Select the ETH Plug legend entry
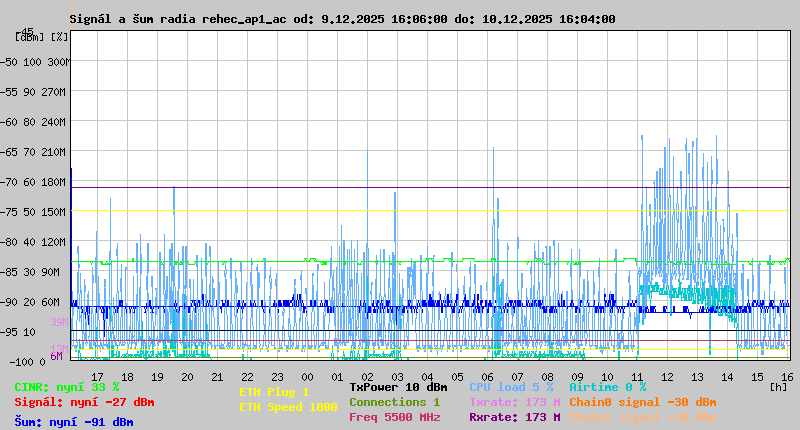800x430 pixels. pyautogui.click(x=274, y=392)
